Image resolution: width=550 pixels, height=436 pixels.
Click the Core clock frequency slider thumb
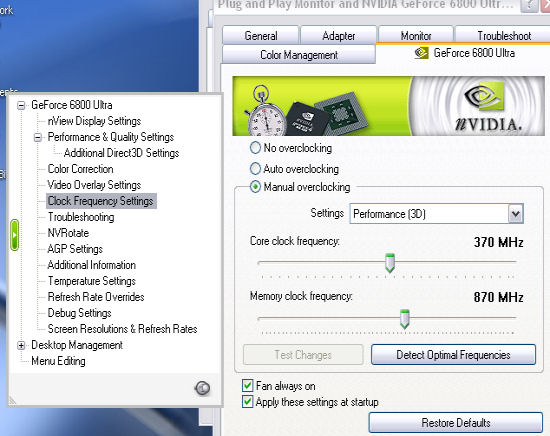tap(390, 263)
